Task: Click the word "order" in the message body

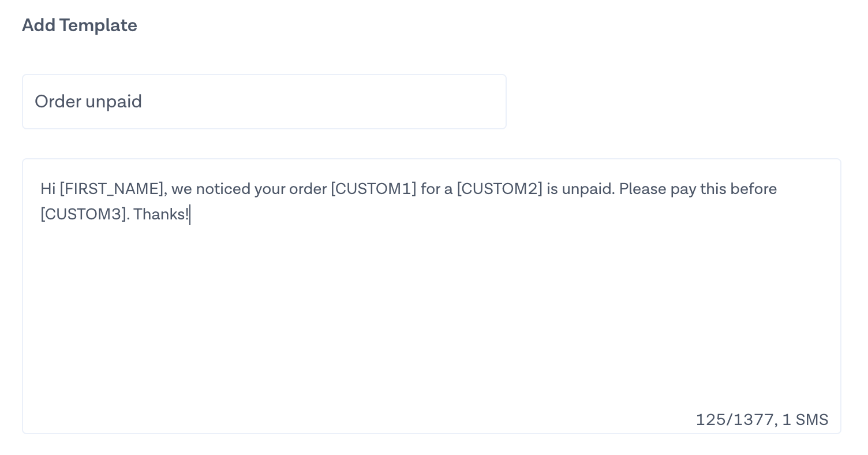Action: 308,189
